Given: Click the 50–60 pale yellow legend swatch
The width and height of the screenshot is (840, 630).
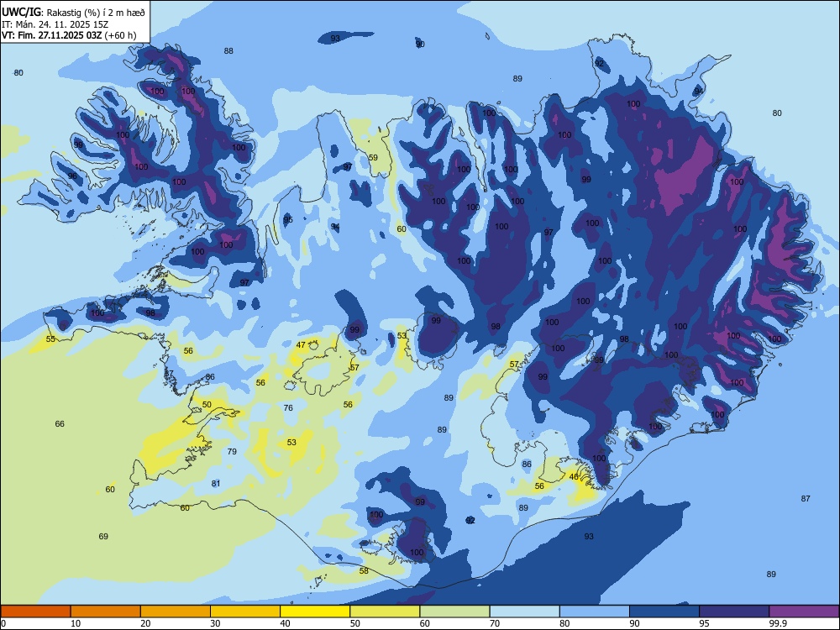Looking at the screenshot, I should tap(385, 612).
